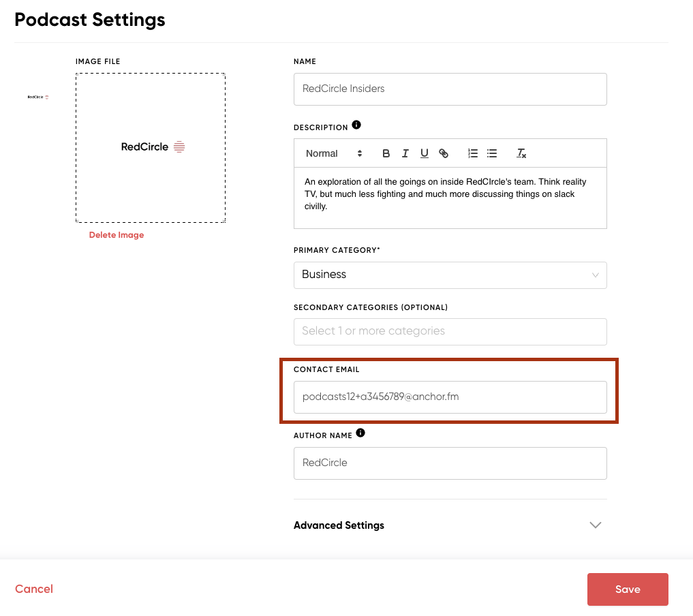693x616 pixels.
Task: Click the Save button
Action: pos(628,589)
